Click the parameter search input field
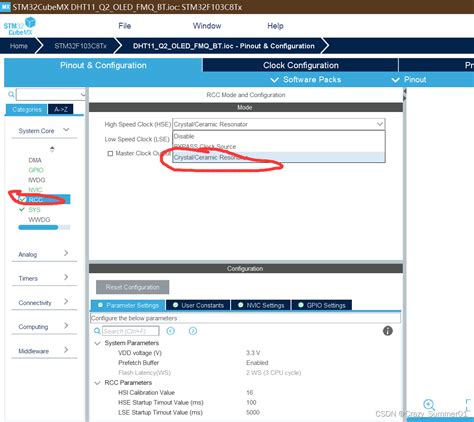 click(x=130, y=331)
